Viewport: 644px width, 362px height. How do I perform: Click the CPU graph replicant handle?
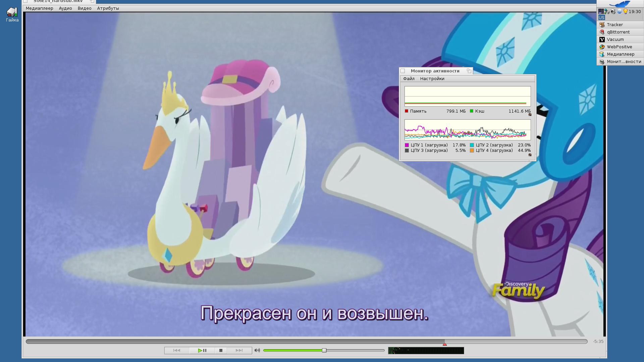click(530, 155)
